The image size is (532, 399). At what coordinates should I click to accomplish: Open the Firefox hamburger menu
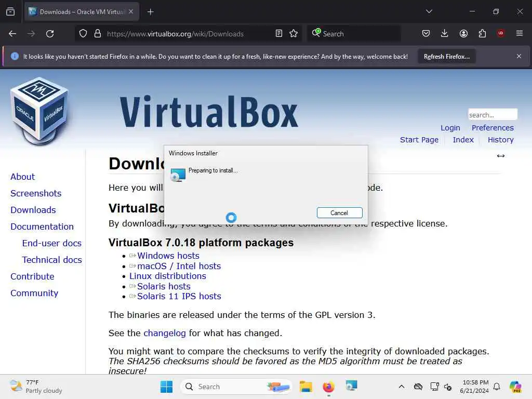[520, 33]
